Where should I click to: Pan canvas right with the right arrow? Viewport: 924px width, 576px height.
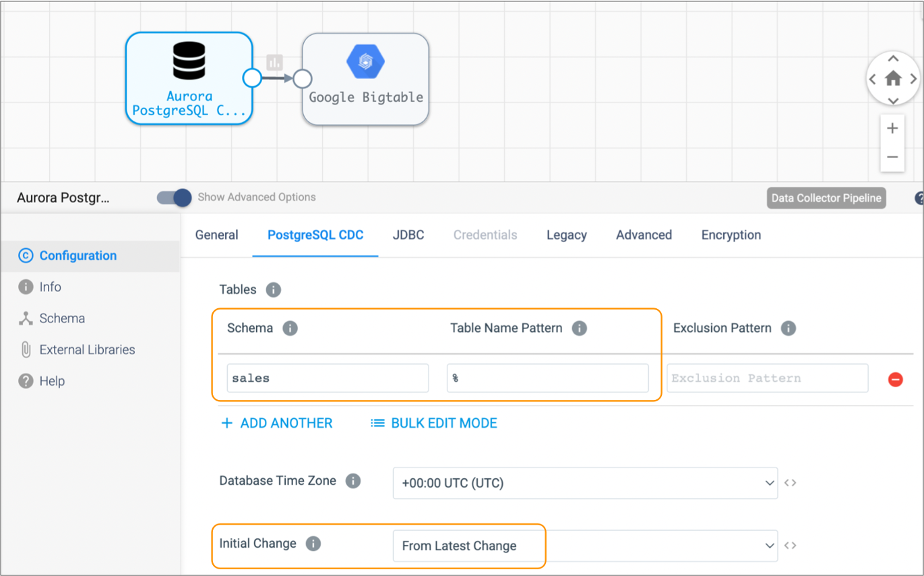(913, 79)
